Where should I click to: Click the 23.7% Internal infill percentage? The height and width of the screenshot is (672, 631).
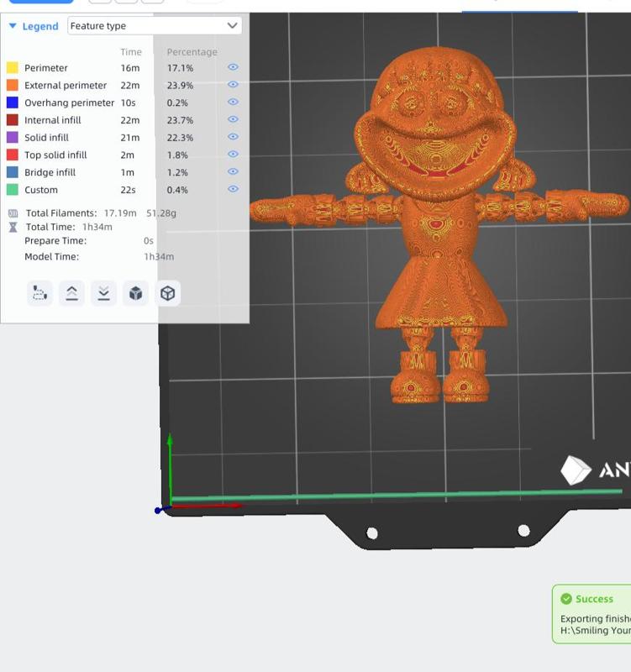(180, 120)
